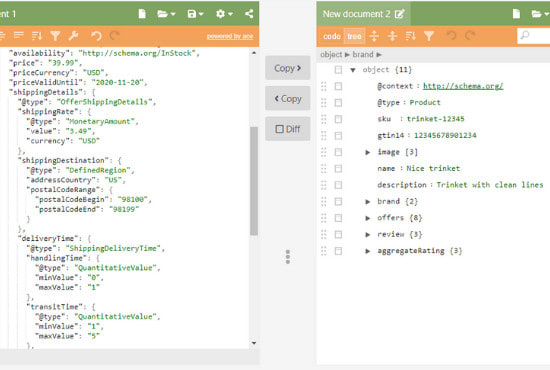Expand the image [3] node

click(368, 152)
